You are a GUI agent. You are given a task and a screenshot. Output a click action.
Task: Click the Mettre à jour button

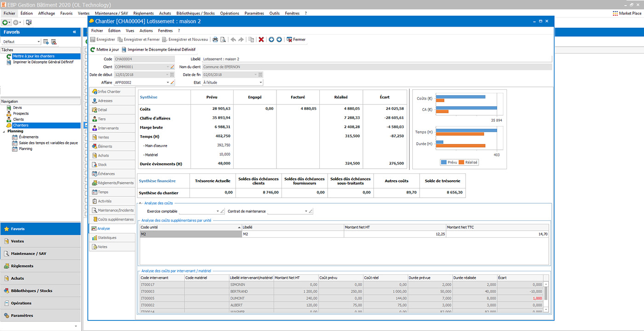coord(104,49)
